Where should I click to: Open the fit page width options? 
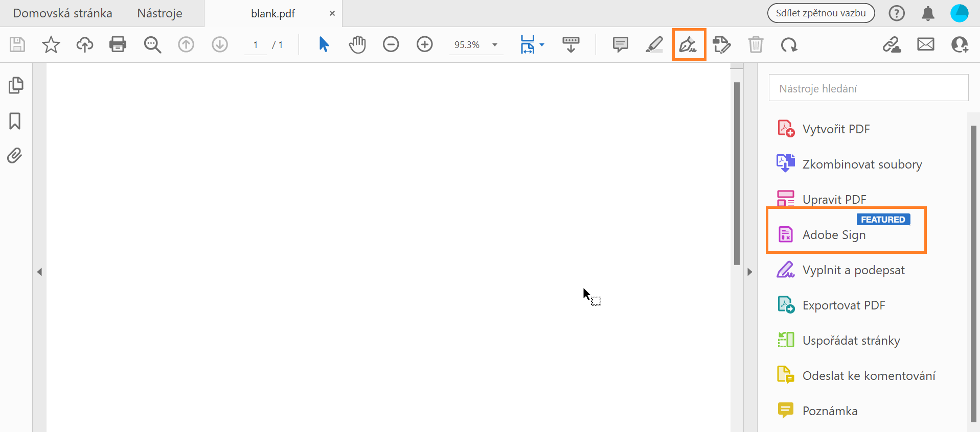[532, 44]
